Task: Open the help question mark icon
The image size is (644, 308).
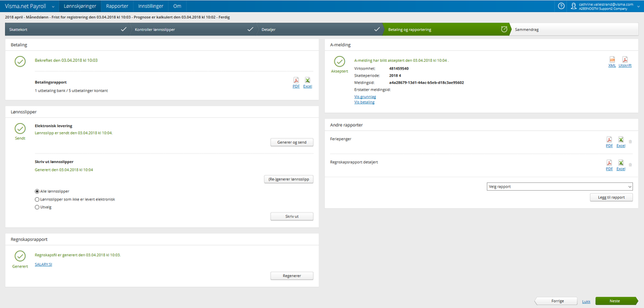Action: [x=561, y=6]
